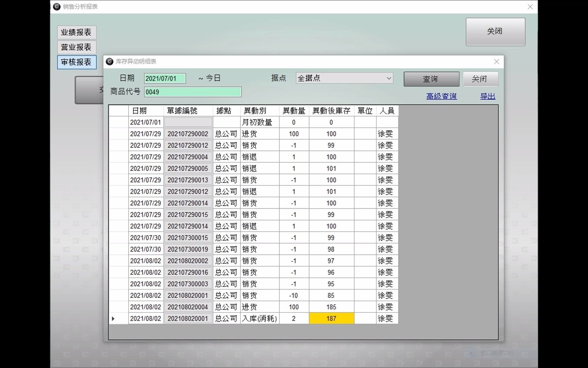Switch to the 营业报表 tab
The image size is (588, 368).
[x=76, y=47]
